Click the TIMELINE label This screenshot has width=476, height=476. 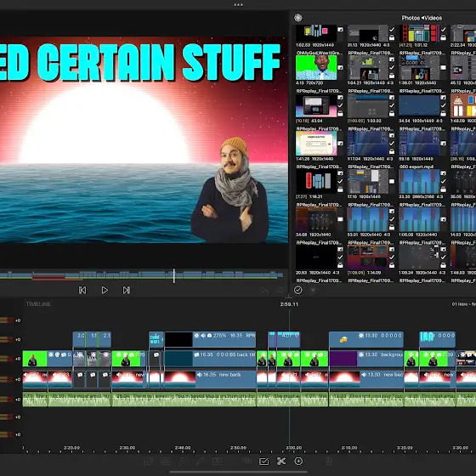(38, 304)
